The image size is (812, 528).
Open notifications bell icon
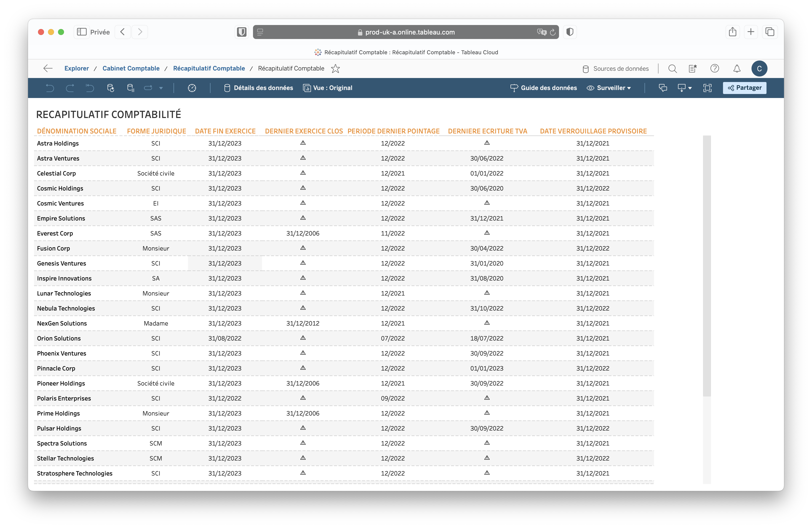pyautogui.click(x=737, y=68)
